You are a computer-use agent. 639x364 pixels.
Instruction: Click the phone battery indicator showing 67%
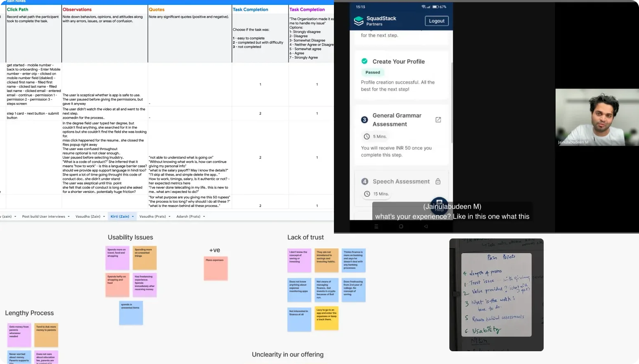pos(439,7)
